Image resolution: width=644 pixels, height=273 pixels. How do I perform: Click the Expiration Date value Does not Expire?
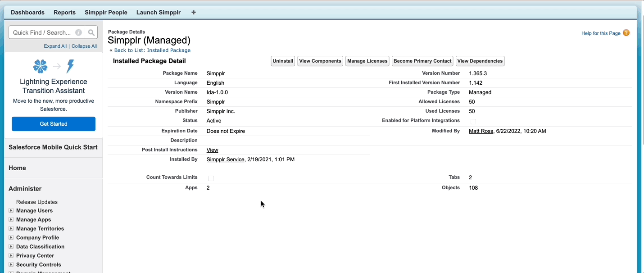point(226,131)
